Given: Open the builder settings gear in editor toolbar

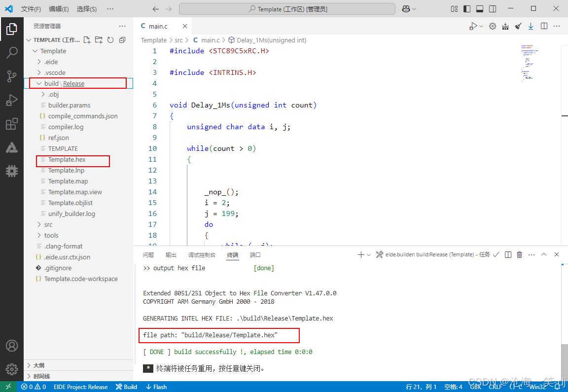Looking at the screenshot, I should (493, 26).
